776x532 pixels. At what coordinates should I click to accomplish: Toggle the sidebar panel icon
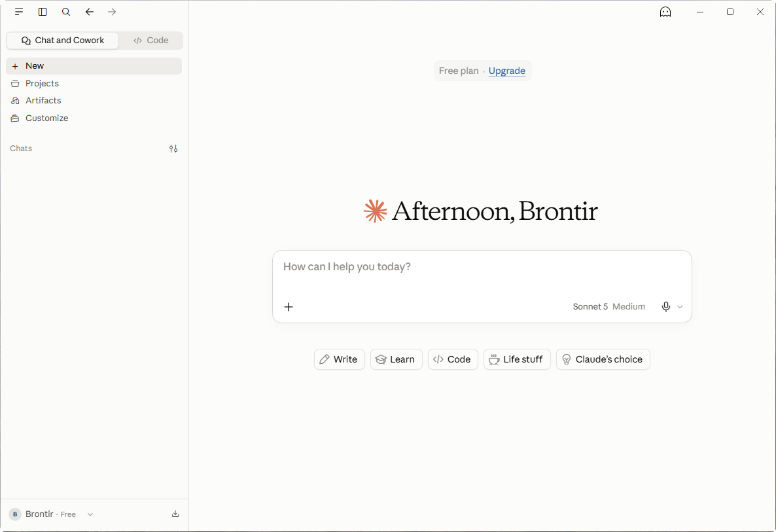pyautogui.click(x=43, y=12)
